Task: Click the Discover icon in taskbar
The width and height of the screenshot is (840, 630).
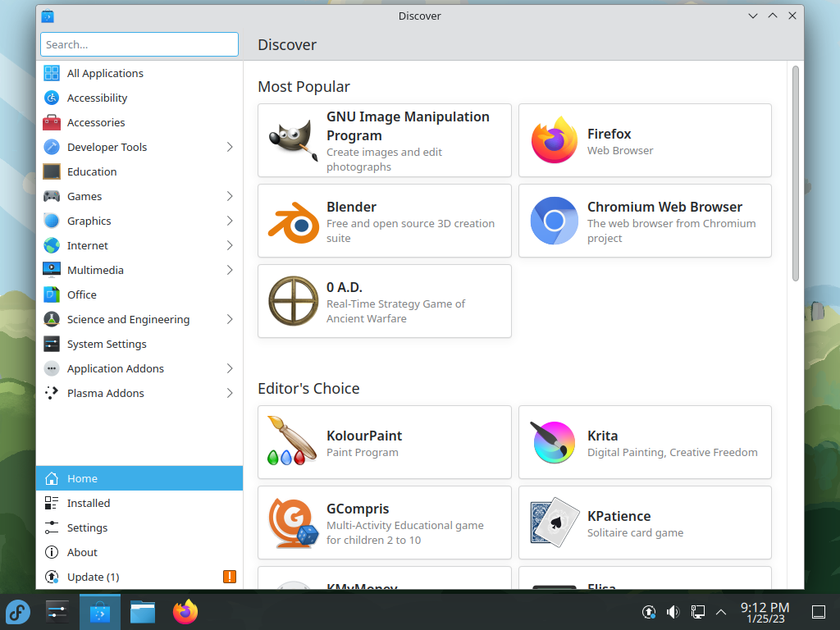Action: (99, 612)
